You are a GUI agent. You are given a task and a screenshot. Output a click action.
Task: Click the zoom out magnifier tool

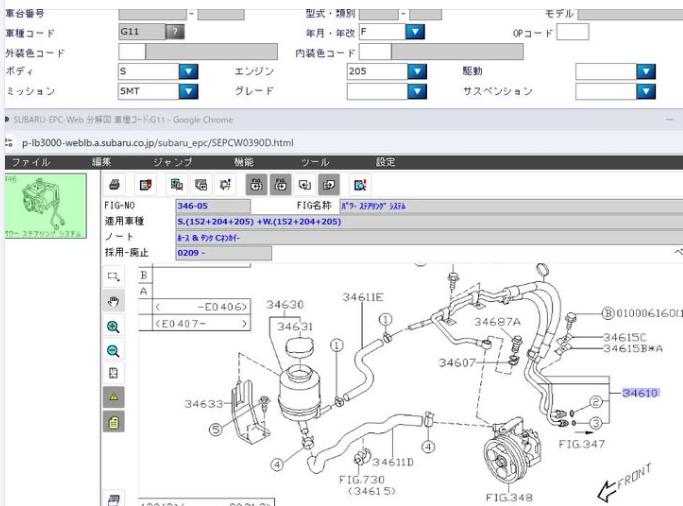[x=113, y=350]
